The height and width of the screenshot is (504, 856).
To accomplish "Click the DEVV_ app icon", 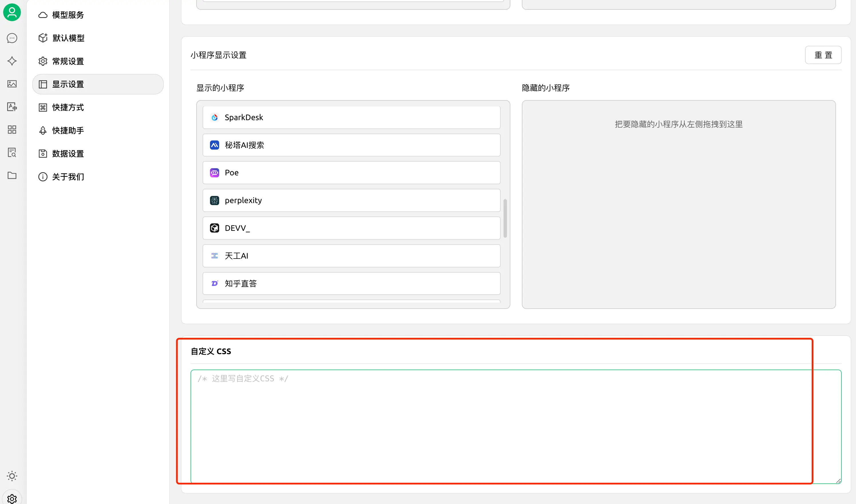I will [x=214, y=228].
